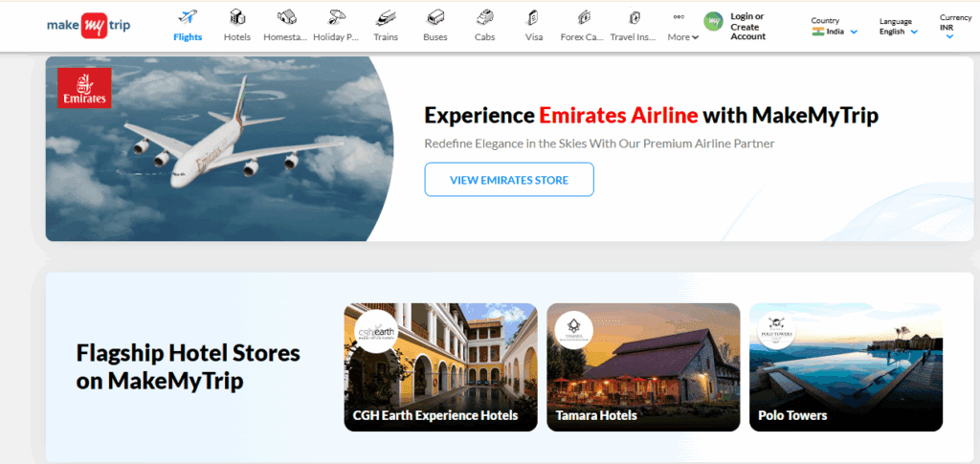This screenshot has height=464, width=980.
Task: Expand the More menu chevron
Action: click(695, 37)
